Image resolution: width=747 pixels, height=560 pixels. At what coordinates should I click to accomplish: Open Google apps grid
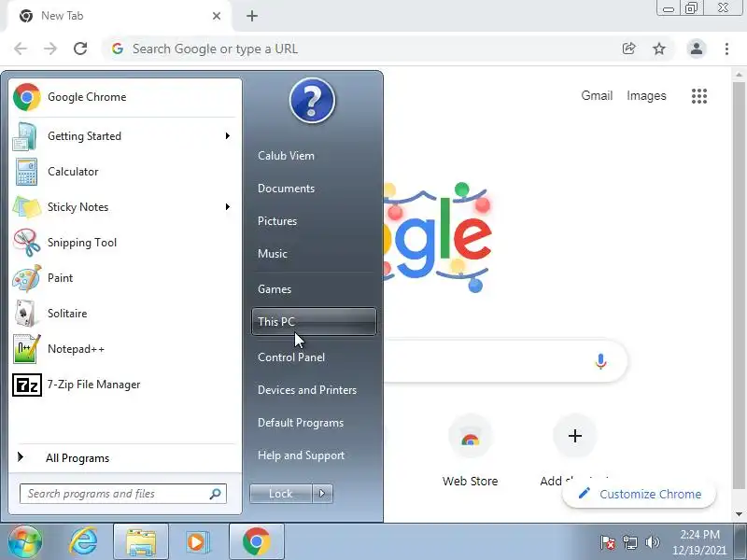point(698,96)
